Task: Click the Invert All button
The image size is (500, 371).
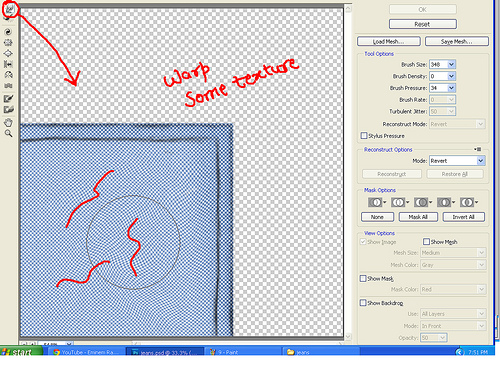Action: click(x=463, y=217)
